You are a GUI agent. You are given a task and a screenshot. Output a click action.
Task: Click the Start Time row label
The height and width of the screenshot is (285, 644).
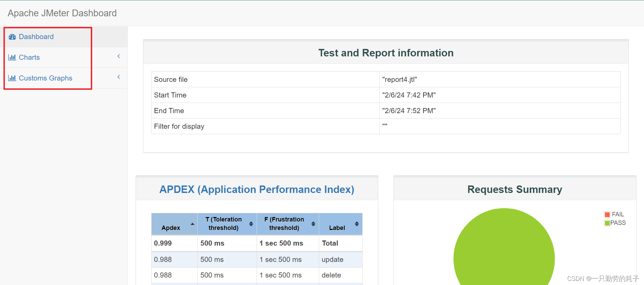click(170, 95)
